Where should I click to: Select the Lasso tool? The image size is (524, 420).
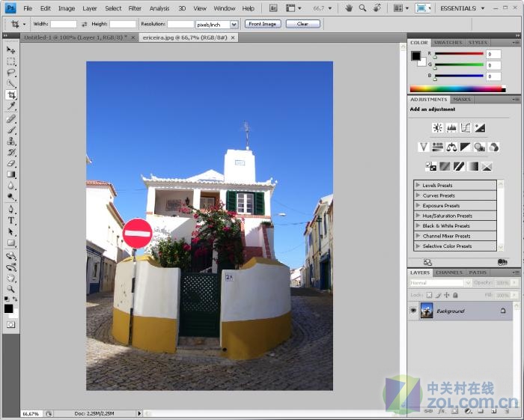pos(10,73)
